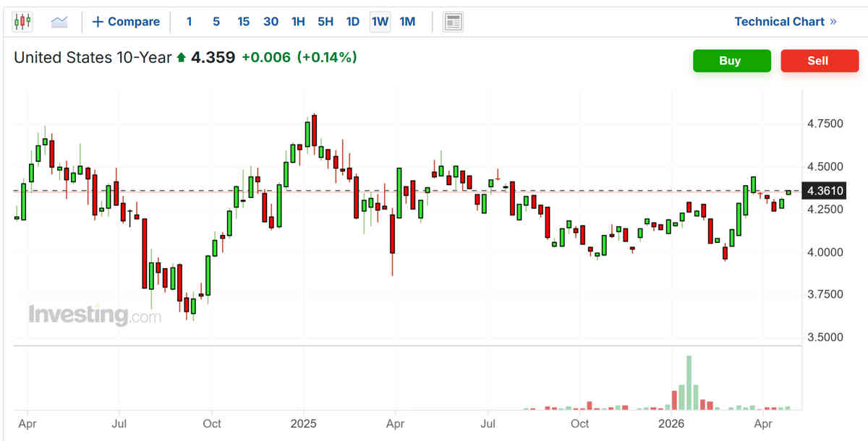Switch to 15 minute interval
This screenshot has height=441, width=868.
(x=243, y=22)
